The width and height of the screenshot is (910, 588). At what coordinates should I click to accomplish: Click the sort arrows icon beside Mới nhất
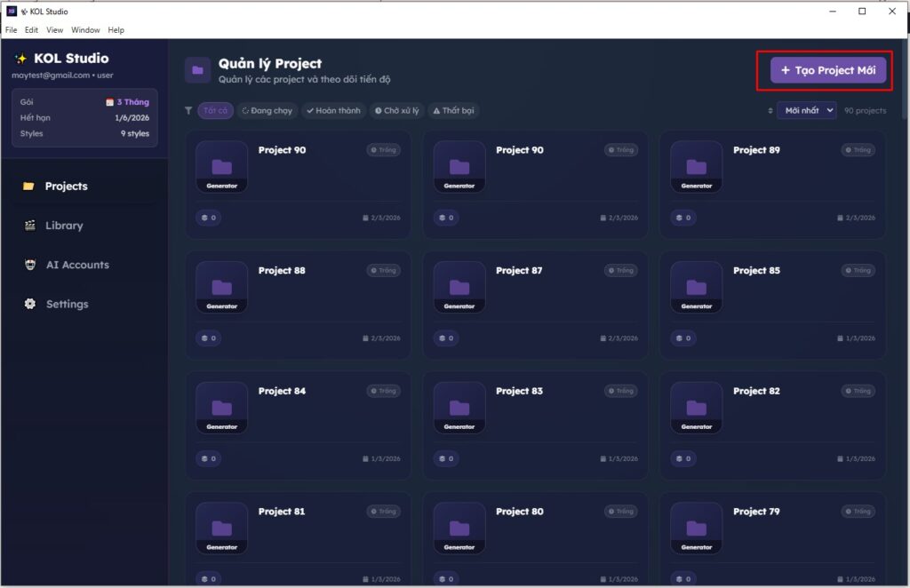tap(770, 111)
